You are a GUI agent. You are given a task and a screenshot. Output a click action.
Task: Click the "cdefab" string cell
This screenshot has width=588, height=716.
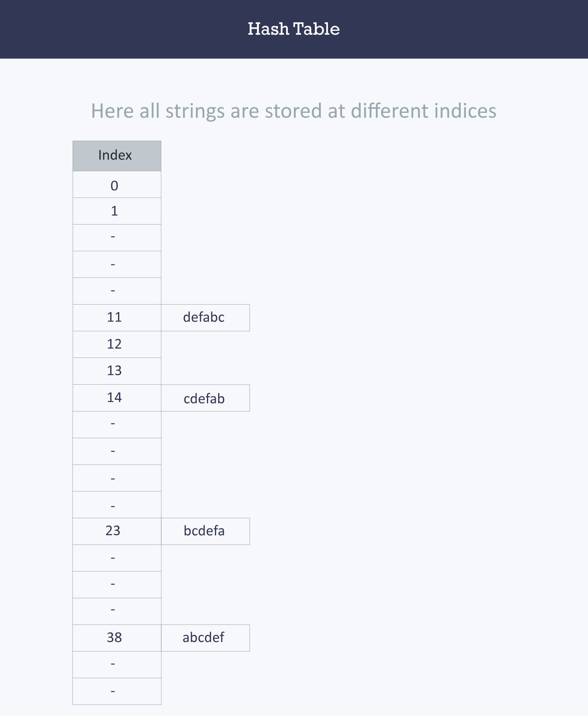click(x=205, y=398)
